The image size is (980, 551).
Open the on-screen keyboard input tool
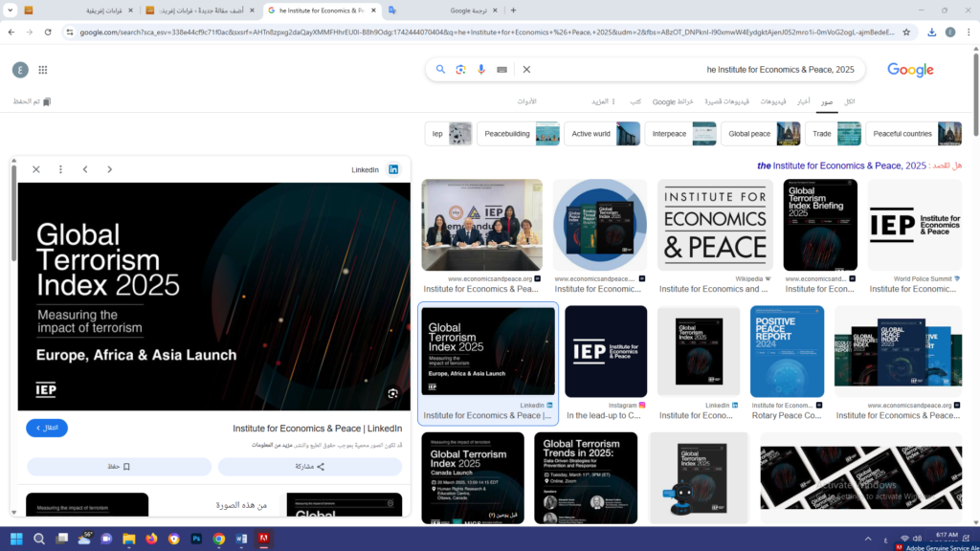(502, 70)
